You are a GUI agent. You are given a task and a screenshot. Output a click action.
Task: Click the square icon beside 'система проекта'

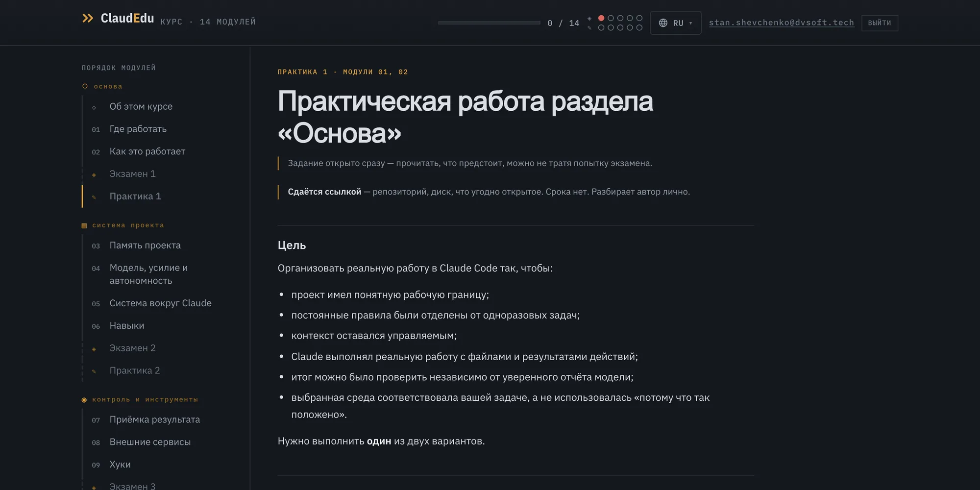[84, 225]
